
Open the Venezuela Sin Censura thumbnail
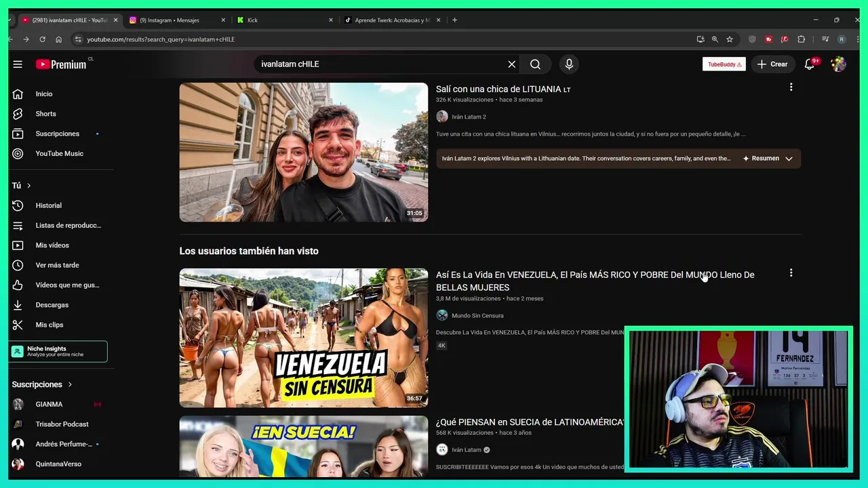(304, 338)
